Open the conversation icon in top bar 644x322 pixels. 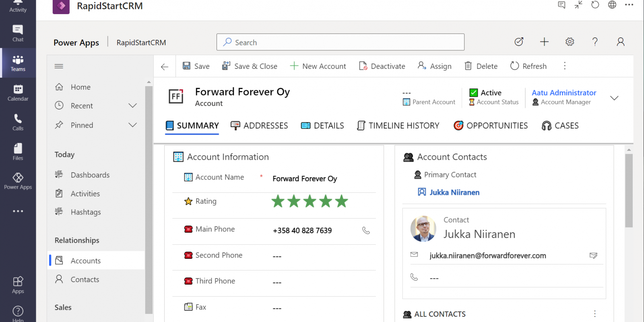[561, 5]
